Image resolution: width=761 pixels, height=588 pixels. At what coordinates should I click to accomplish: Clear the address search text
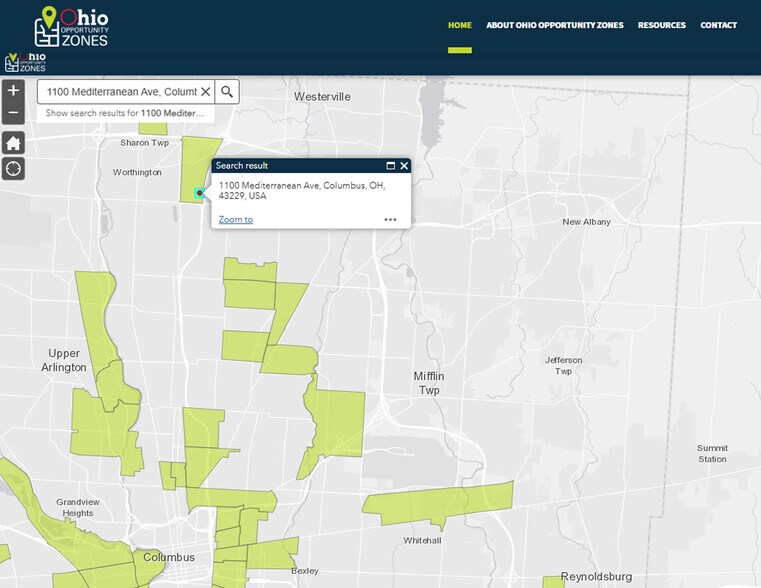(205, 92)
